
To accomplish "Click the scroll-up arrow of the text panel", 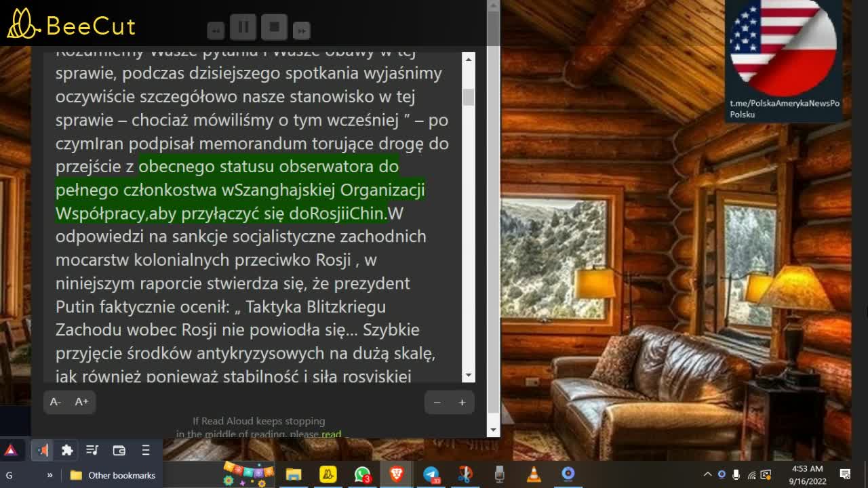I will coord(468,60).
